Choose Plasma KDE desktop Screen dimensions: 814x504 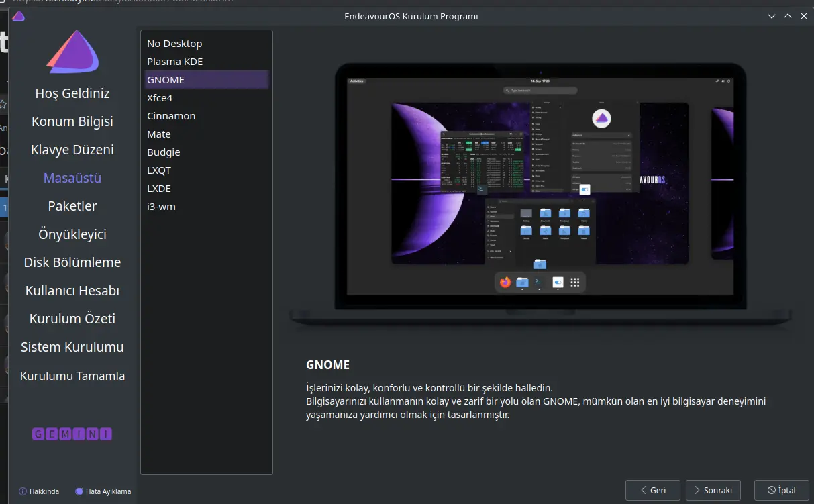click(x=207, y=61)
